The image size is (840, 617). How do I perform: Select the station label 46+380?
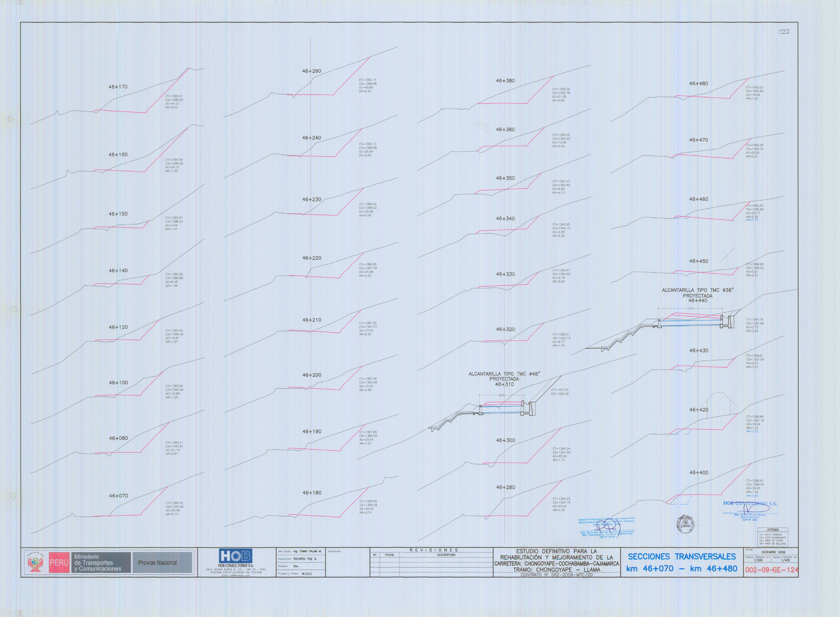pos(505,80)
